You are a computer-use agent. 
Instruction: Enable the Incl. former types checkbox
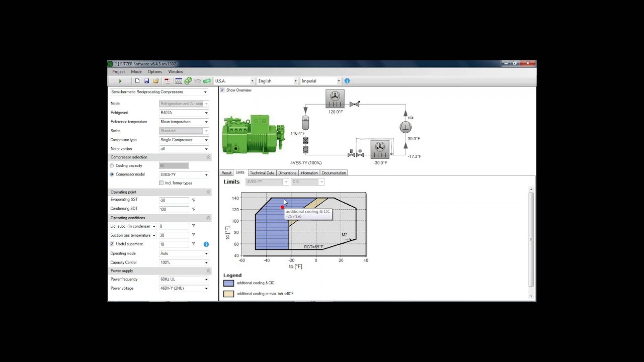(162, 183)
